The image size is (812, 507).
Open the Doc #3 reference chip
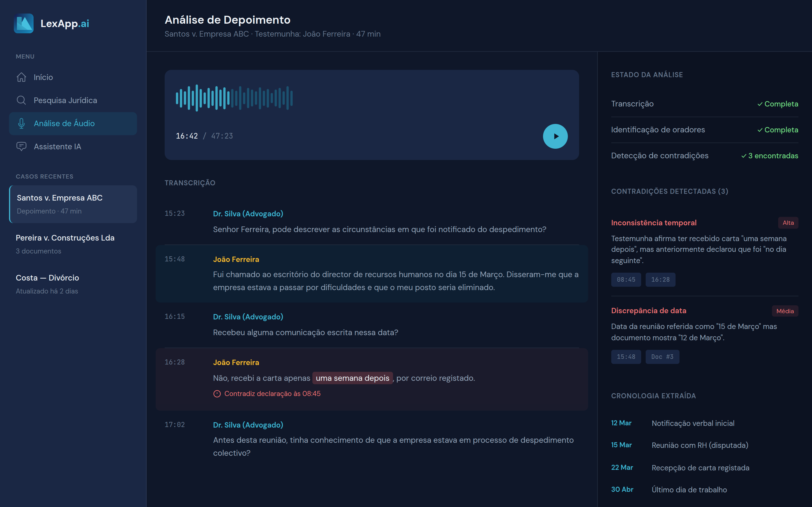pos(662,357)
